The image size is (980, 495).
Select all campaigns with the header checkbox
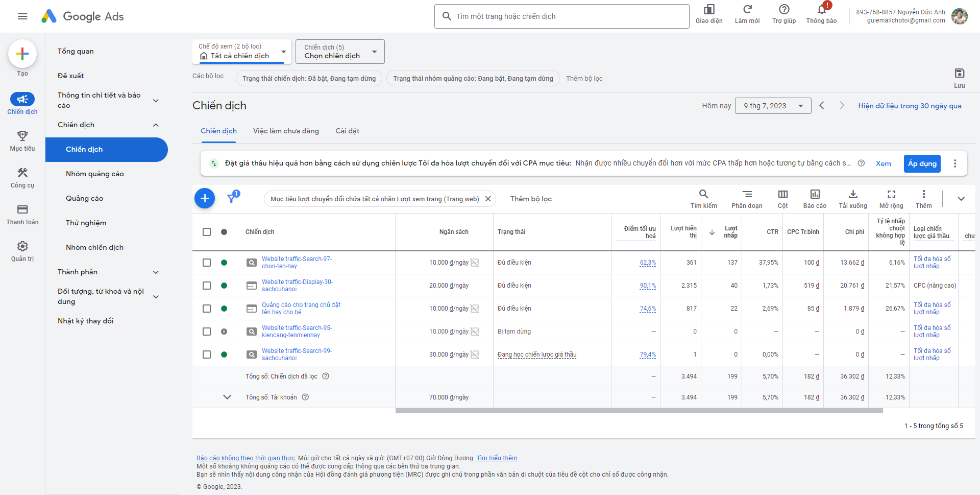207,231
